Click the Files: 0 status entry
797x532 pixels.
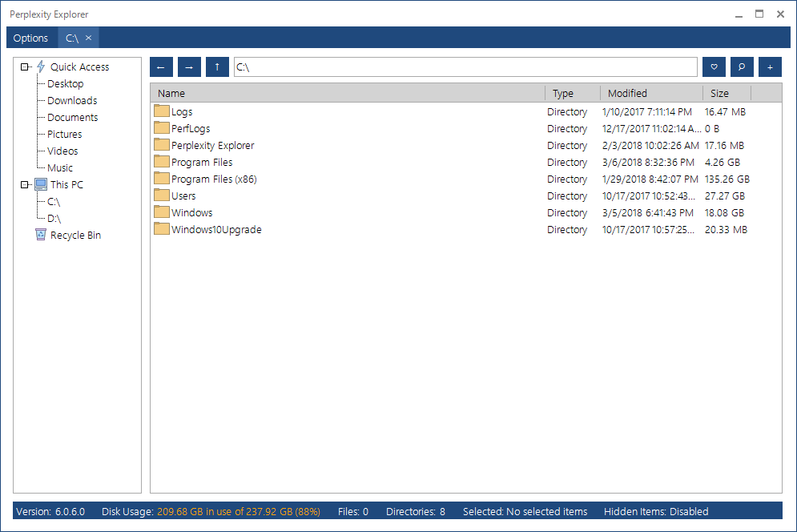pyautogui.click(x=353, y=511)
